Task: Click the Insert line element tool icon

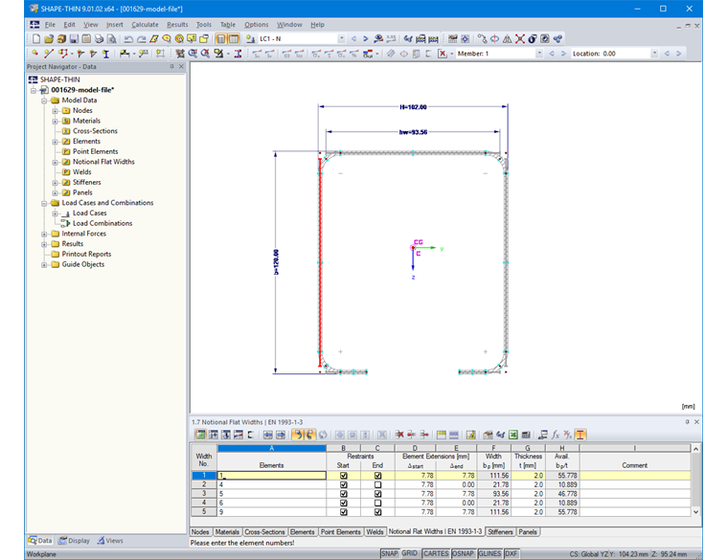Action: [x=48, y=54]
